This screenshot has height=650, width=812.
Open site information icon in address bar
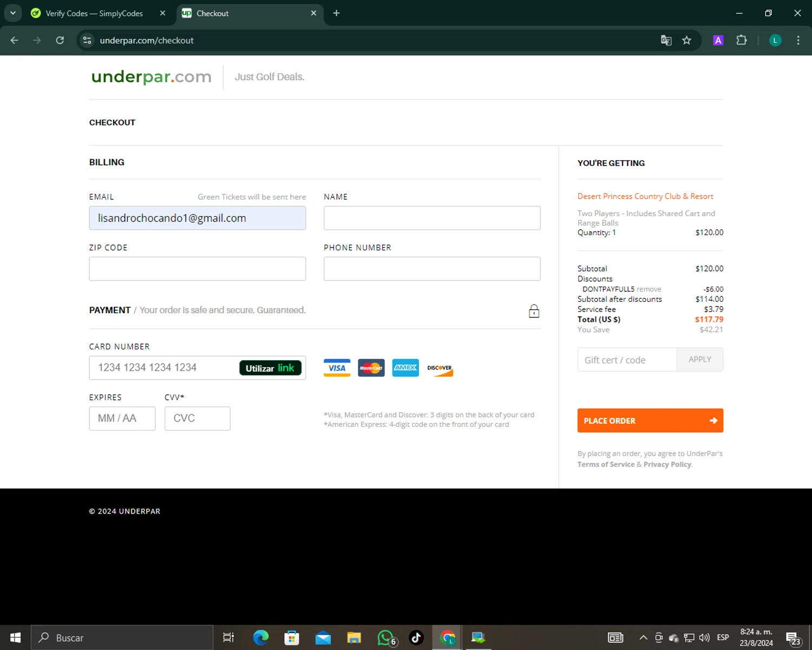pos(87,40)
